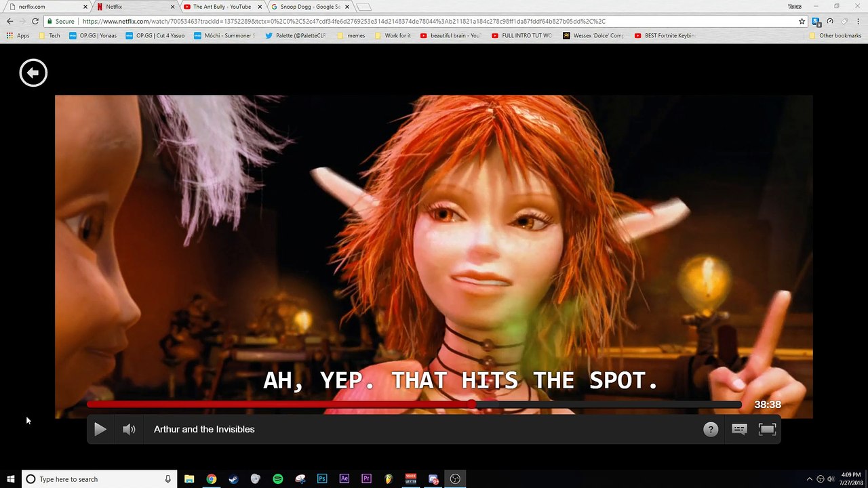Open the memes bookmarks folder

click(x=351, y=35)
